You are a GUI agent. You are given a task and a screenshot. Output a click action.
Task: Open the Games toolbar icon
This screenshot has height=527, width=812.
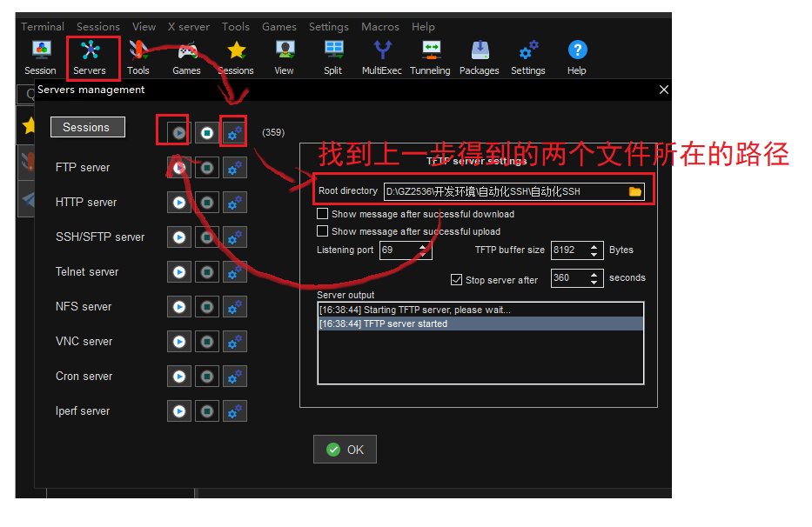coord(186,58)
